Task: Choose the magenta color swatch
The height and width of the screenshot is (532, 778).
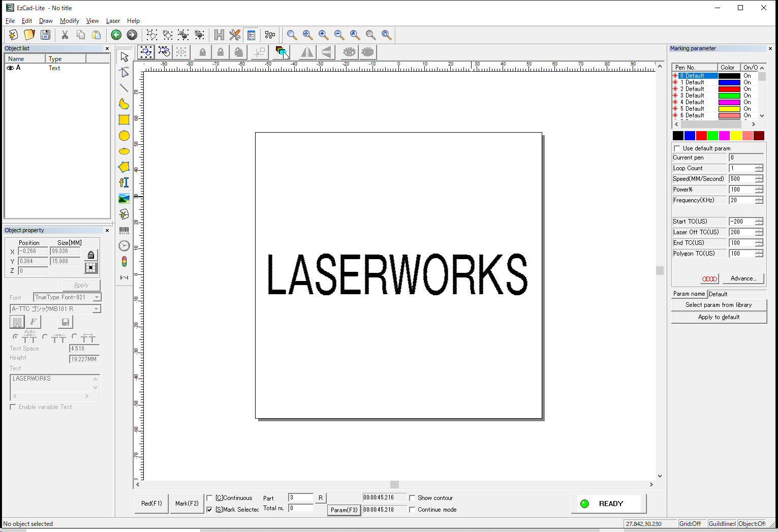Action: pos(724,136)
